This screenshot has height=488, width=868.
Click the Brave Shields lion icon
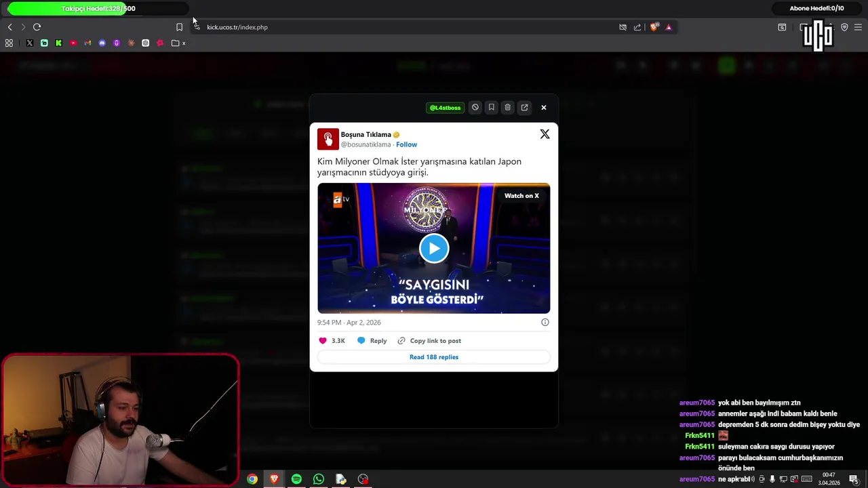[654, 27]
